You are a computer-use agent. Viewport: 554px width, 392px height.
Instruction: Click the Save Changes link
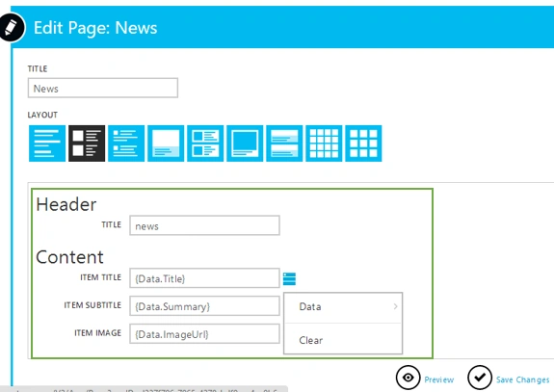(x=522, y=379)
